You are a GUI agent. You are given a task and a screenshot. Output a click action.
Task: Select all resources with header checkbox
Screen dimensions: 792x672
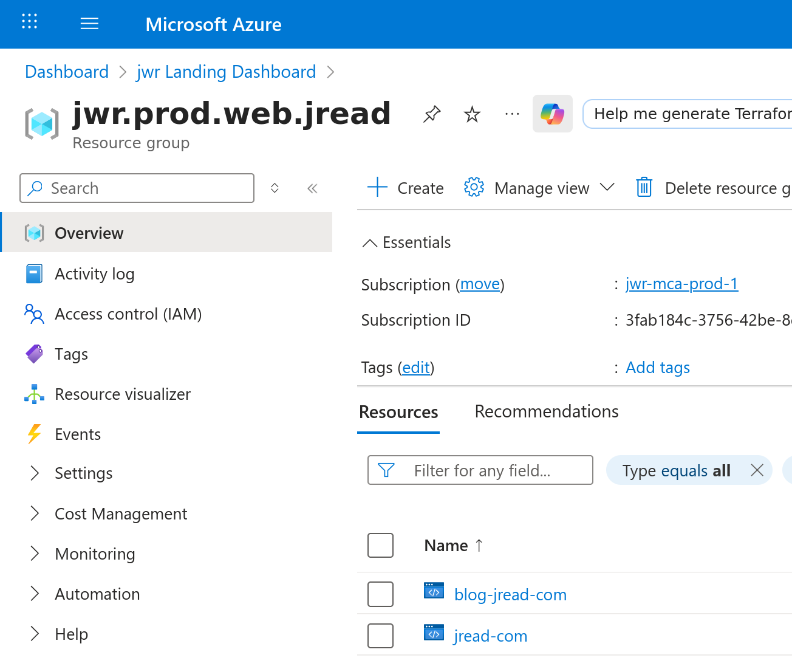point(380,546)
